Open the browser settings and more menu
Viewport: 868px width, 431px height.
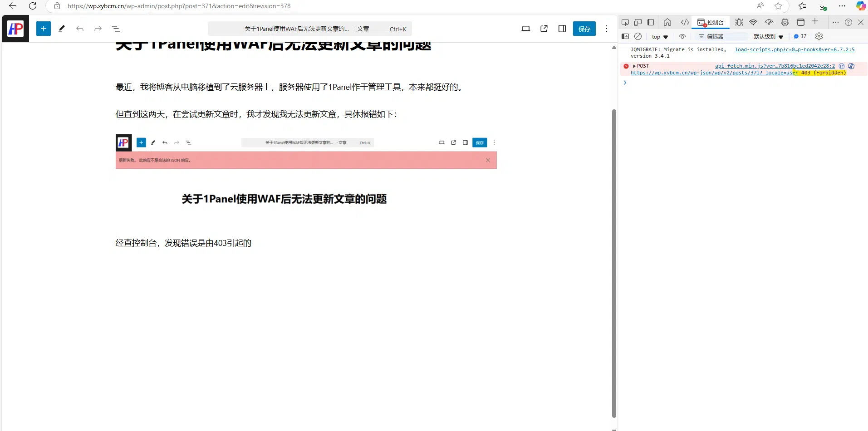(x=842, y=6)
